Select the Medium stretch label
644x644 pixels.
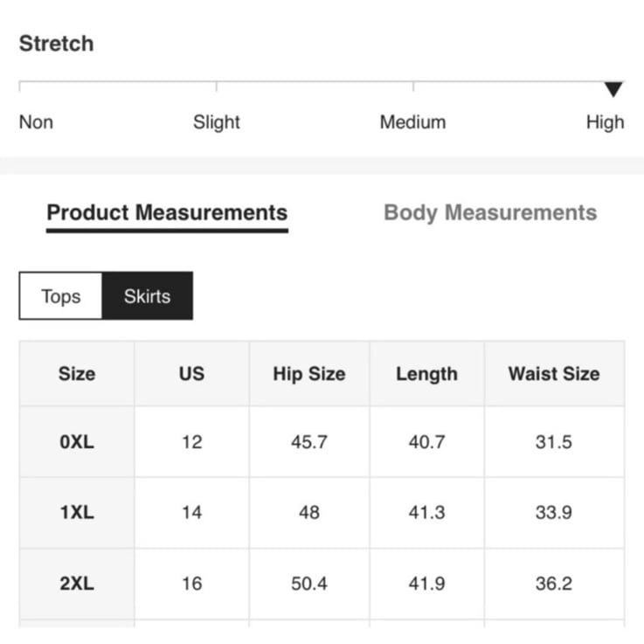click(412, 122)
